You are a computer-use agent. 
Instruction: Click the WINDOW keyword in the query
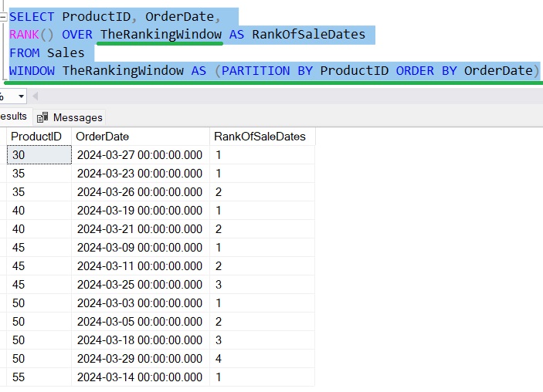click(x=32, y=70)
